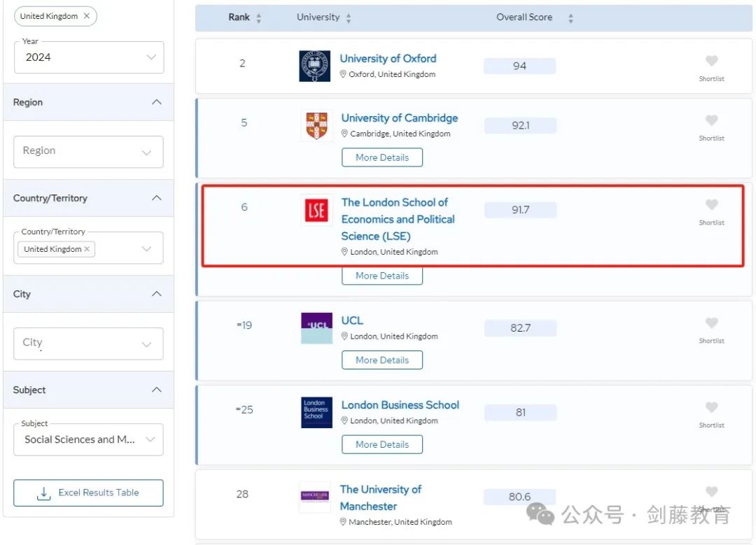The height and width of the screenshot is (545, 756).
Task: Open the City select dropdown
Action: pyautogui.click(x=88, y=344)
